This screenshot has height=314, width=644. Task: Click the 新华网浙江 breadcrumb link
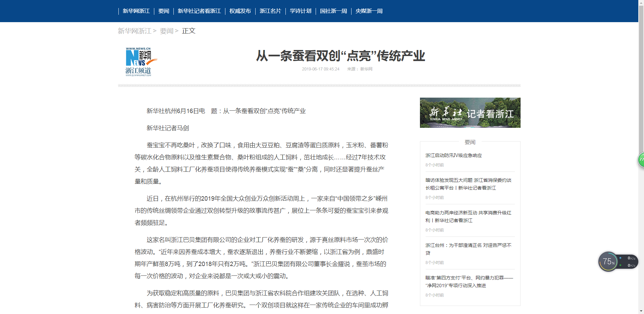coord(135,31)
